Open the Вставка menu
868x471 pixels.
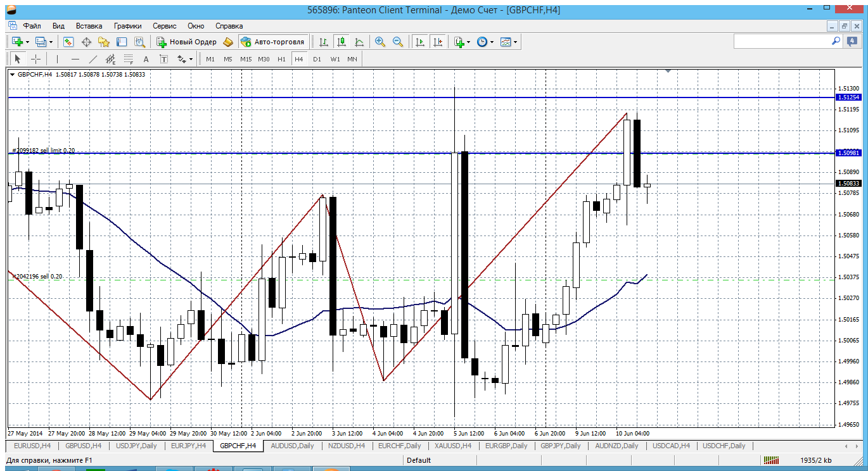tap(89, 26)
